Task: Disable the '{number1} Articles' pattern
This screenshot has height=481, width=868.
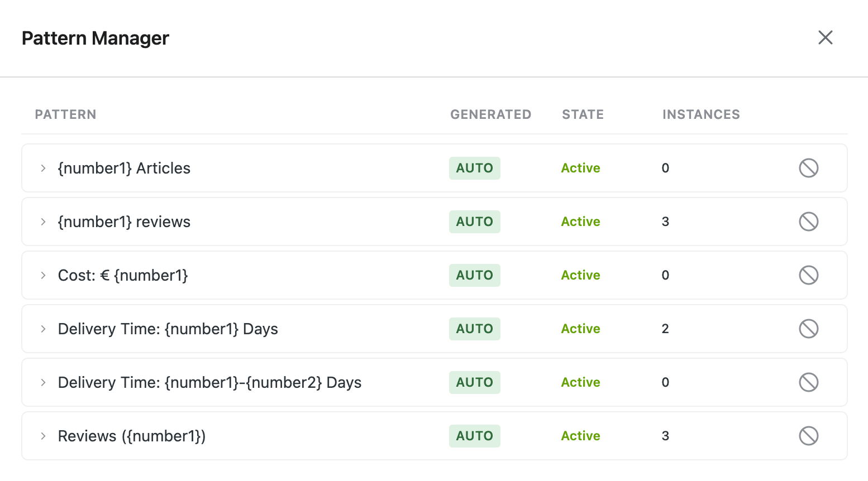Action: click(808, 168)
